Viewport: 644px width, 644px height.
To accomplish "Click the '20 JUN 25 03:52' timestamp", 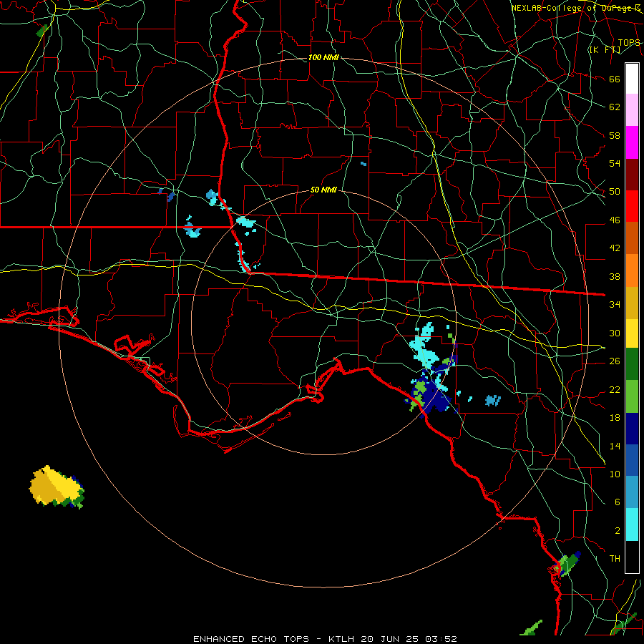I will [x=409, y=639].
